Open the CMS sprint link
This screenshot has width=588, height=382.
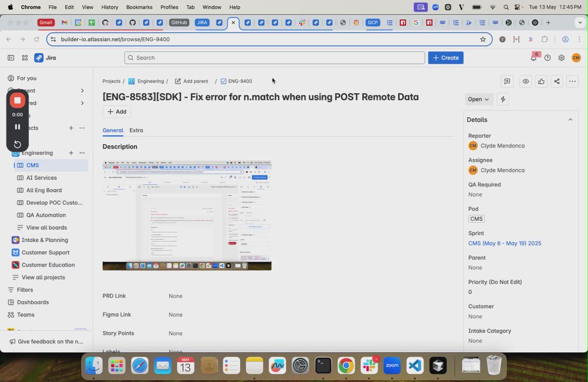(504, 243)
